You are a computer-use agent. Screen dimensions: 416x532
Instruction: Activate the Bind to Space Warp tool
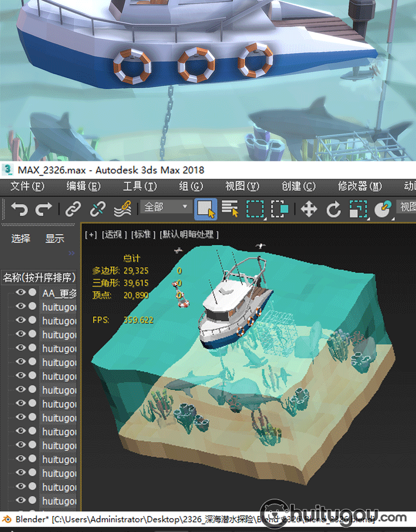click(x=123, y=209)
